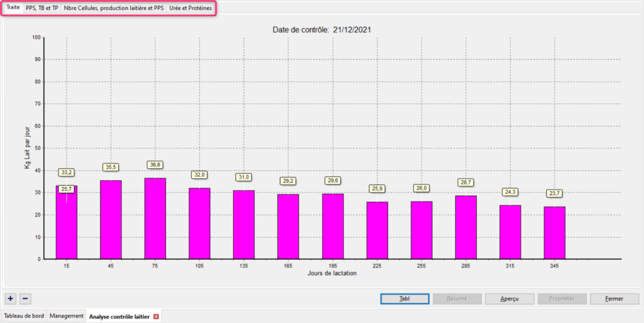644x323 pixels.
Task: Open the PPS, TB et TP tab
Action: click(x=42, y=8)
